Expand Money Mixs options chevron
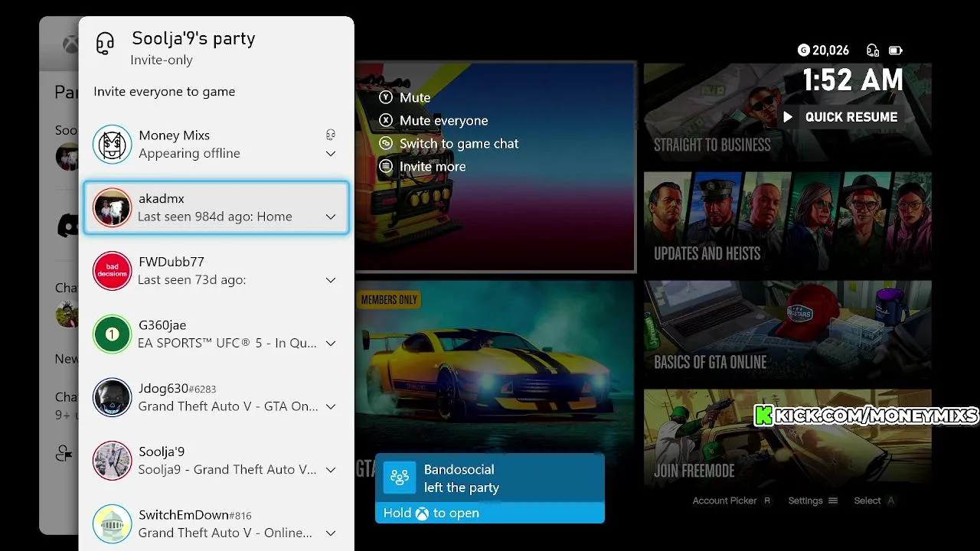Viewport: 980px width, 551px height. [331, 154]
